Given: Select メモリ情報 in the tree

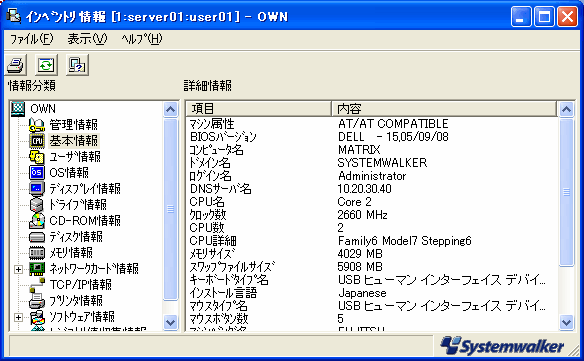Looking at the screenshot, I should (x=71, y=253).
